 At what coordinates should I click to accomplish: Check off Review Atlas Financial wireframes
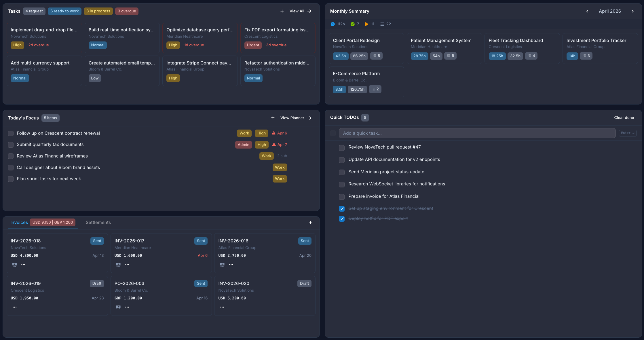[11, 156]
